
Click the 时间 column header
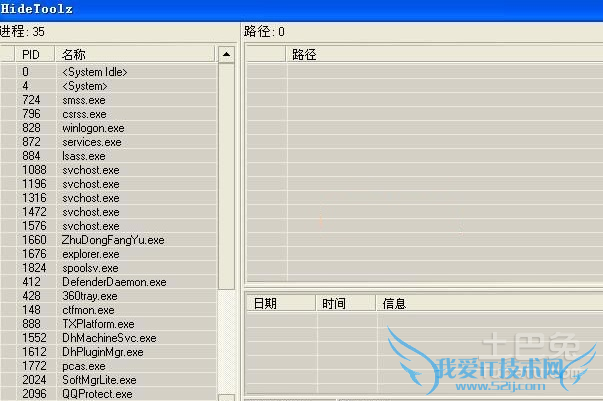coord(346,303)
